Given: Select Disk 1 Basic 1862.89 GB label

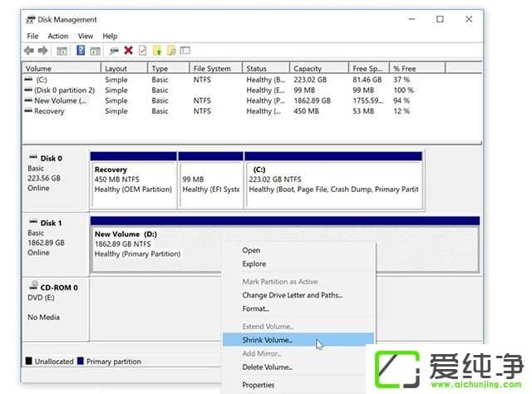Looking at the screenshot, I should [x=56, y=244].
